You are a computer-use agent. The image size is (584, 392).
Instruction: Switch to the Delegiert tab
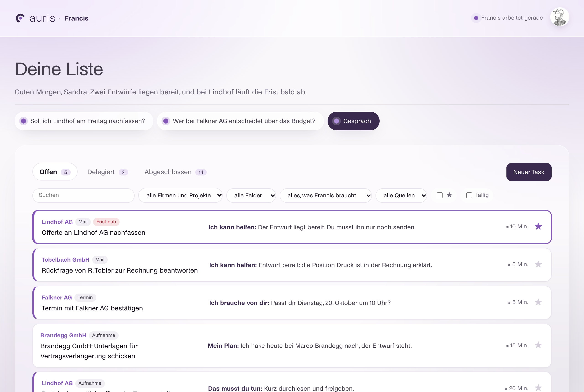pyautogui.click(x=108, y=172)
